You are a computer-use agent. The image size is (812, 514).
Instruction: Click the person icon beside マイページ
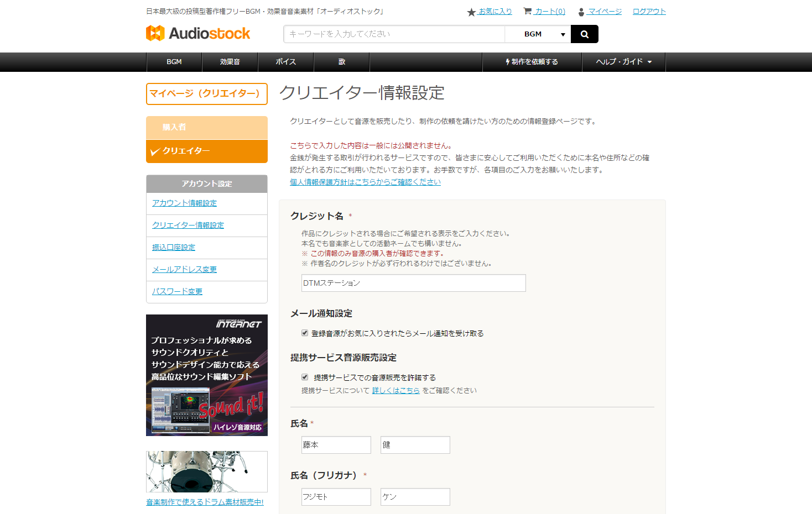581,12
